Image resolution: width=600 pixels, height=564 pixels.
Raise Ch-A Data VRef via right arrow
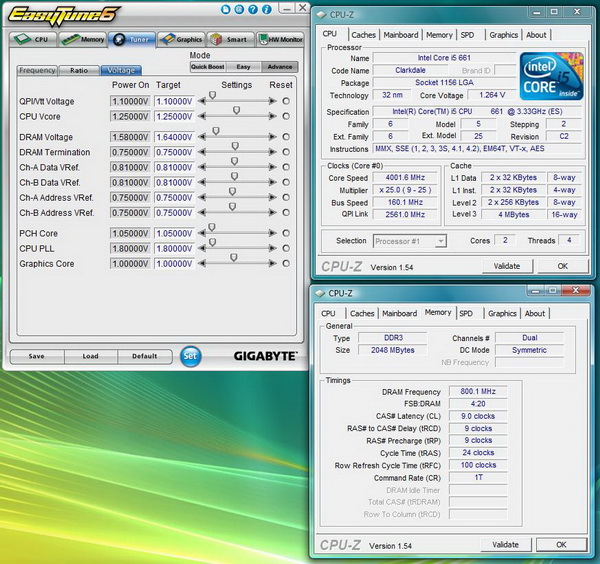272,167
